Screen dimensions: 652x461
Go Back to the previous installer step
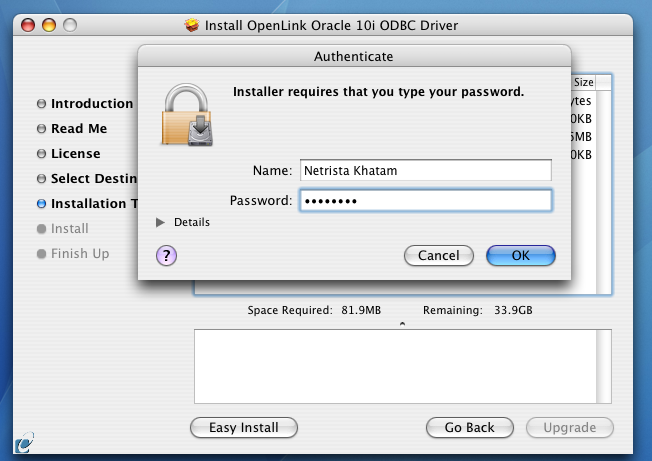469,427
